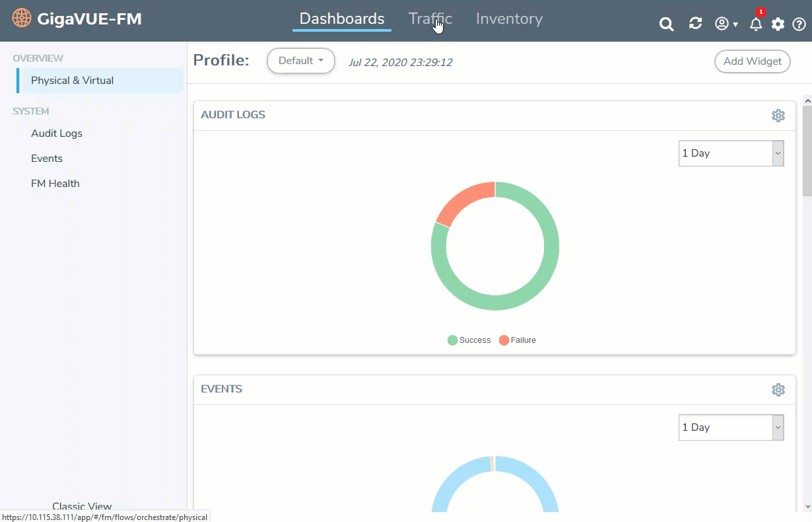Switch to the Inventory tab
Viewport: 812px width, 522px height.
(x=509, y=19)
